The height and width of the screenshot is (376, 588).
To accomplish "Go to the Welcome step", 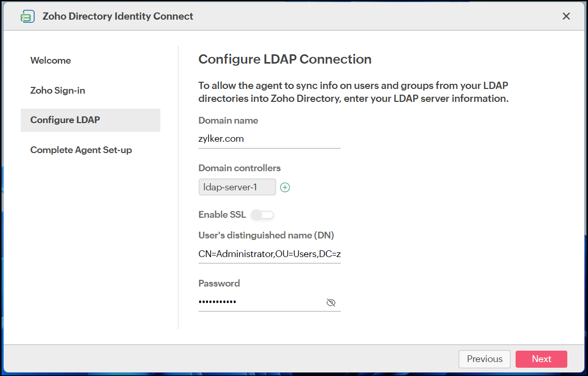I will 51,61.
